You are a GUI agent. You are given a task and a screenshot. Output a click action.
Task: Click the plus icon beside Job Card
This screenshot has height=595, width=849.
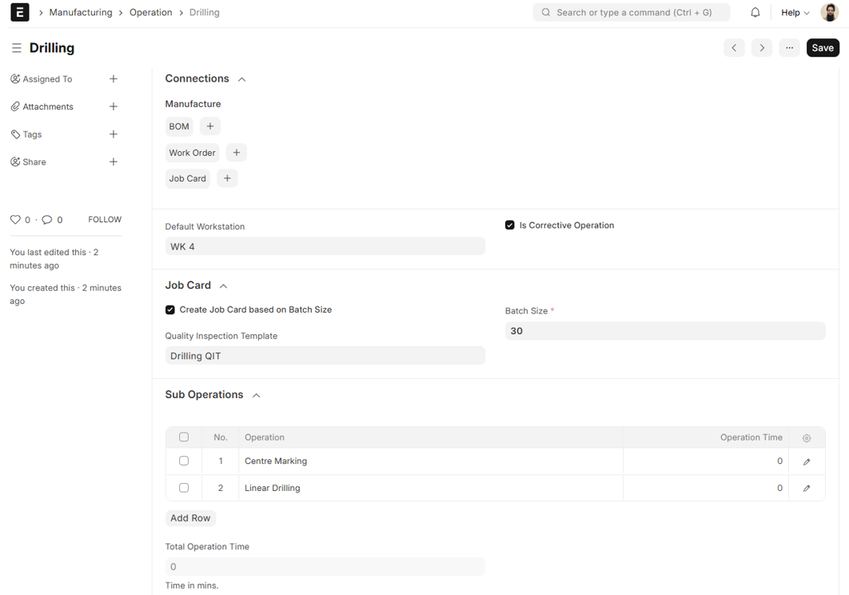pyautogui.click(x=227, y=179)
